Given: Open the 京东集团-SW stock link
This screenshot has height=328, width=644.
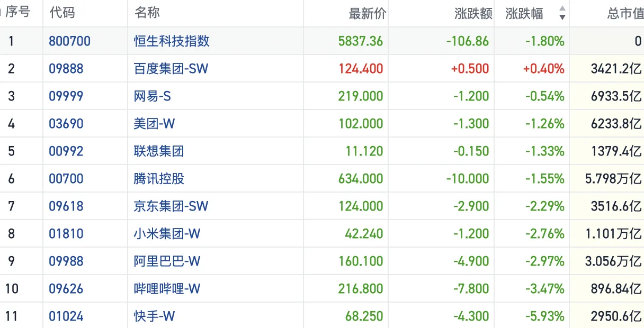Looking at the screenshot, I should tap(171, 206).
